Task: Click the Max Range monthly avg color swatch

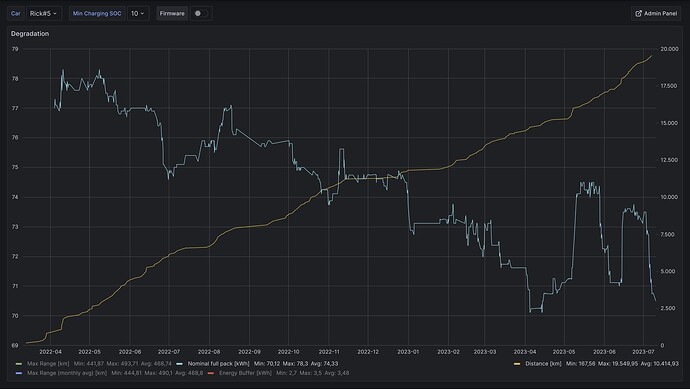Action: click(x=18, y=373)
